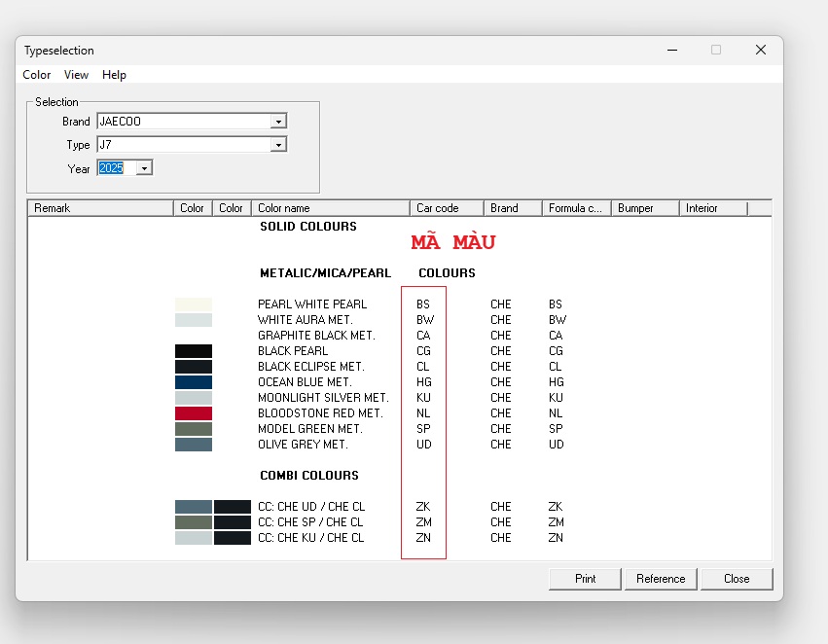Select the Bloodstone Red Met. color swatch
The width and height of the screenshot is (828, 644).
click(194, 413)
